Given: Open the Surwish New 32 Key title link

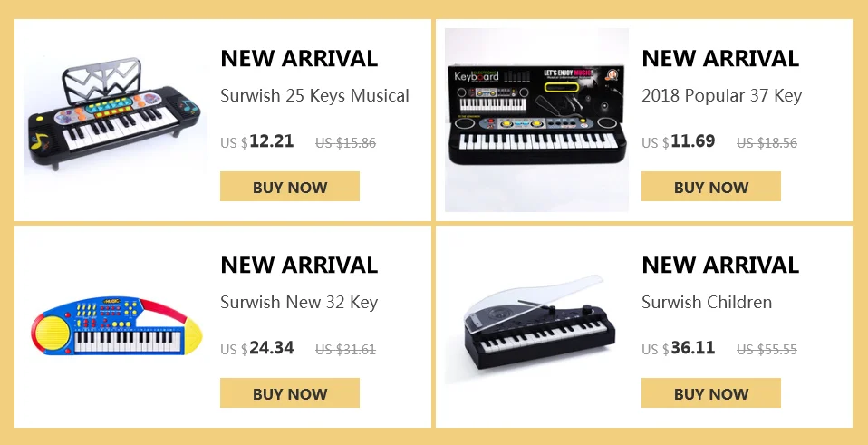Looking at the screenshot, I should pos(299,303).
